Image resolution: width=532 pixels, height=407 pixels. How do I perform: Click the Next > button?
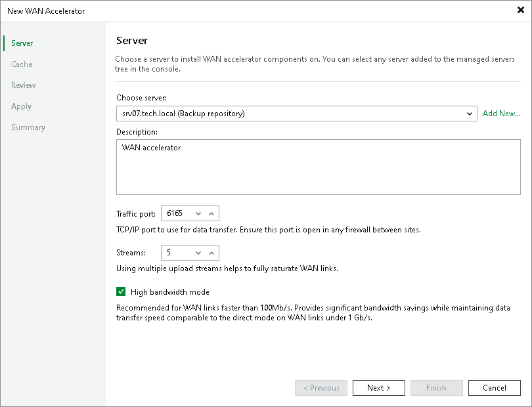(379, 388)
